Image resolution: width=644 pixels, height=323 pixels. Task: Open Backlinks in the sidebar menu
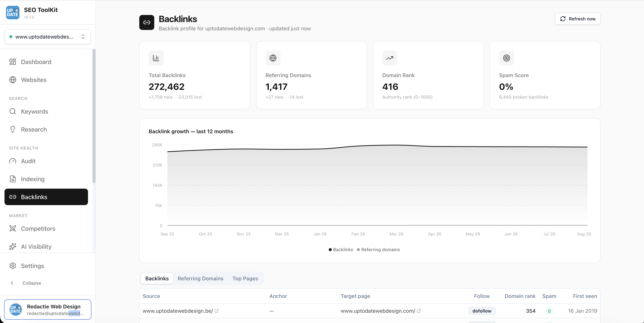46,197
